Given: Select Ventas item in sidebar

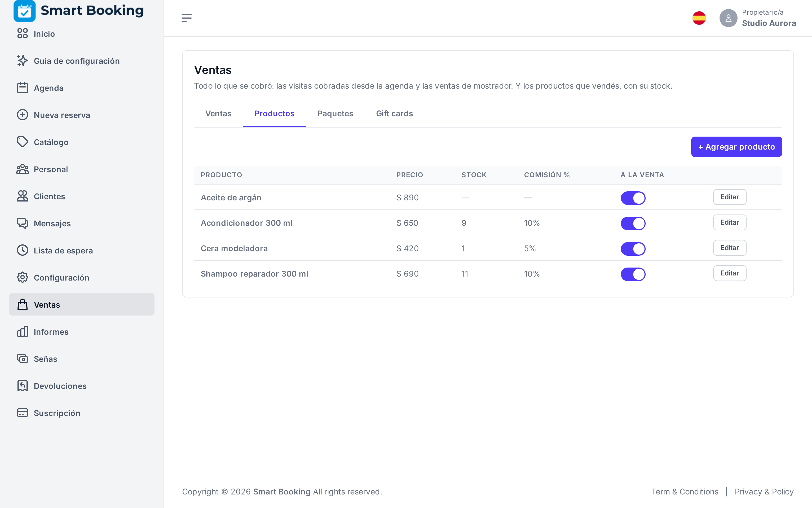Looking at the screenshot, I should point(81,305).
